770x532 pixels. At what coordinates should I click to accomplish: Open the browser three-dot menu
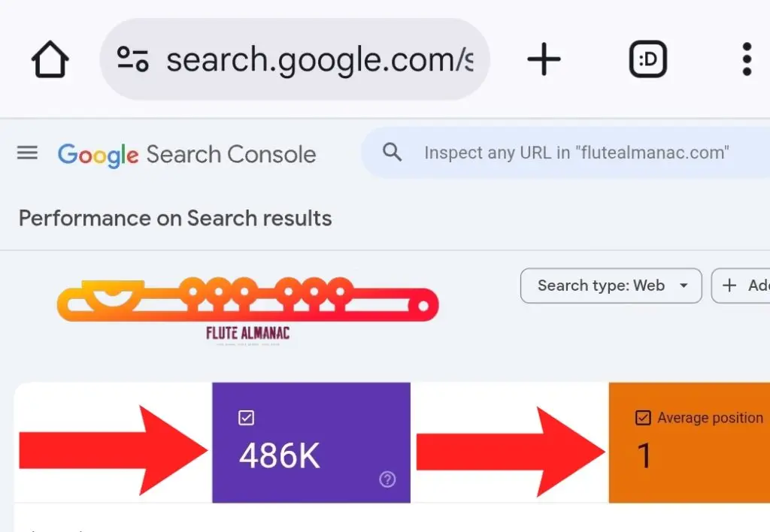pyautogui.click(x=746, y=59)
